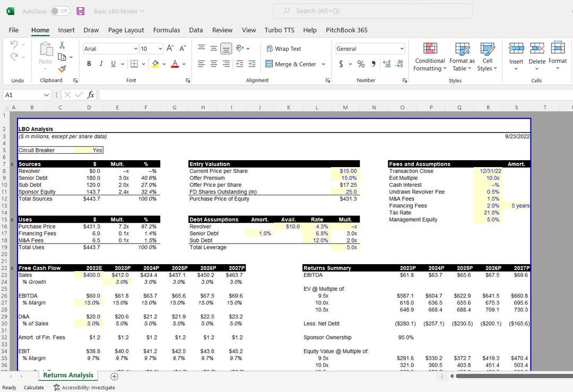
Task: Switch to the Formulas ribbon tab
Action: coord(167,30)
